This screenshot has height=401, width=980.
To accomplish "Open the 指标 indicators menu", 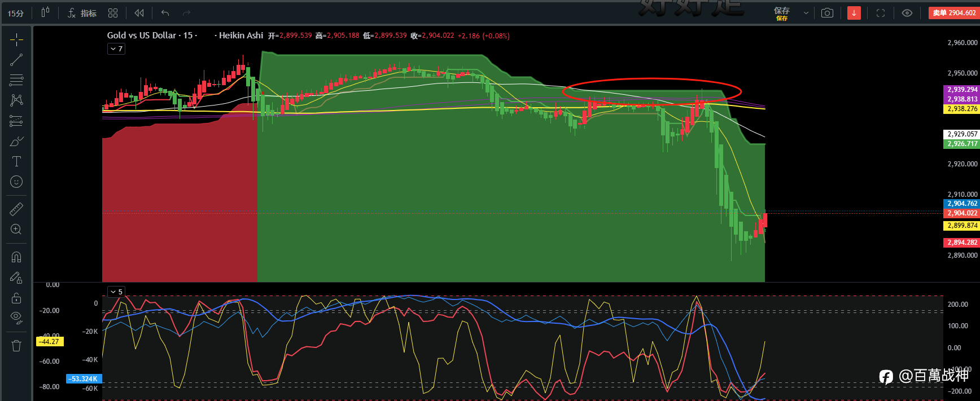I will tap(82, 13).
